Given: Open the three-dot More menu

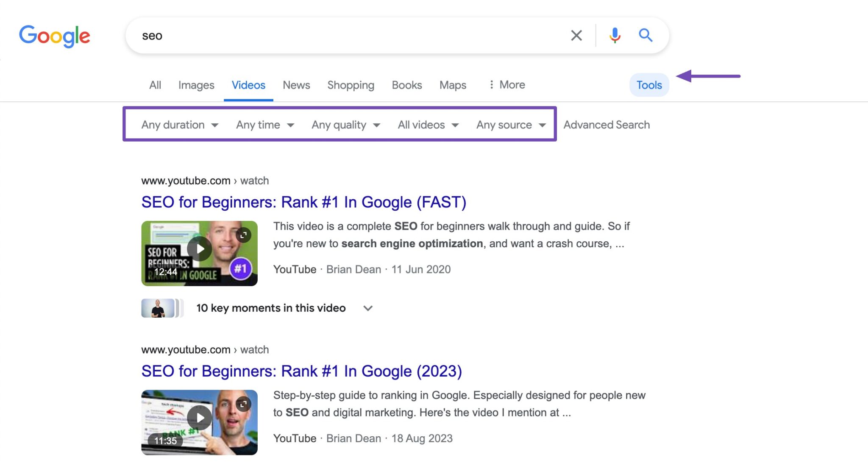Looking at the screenshot, I should (x=507, y=85).
